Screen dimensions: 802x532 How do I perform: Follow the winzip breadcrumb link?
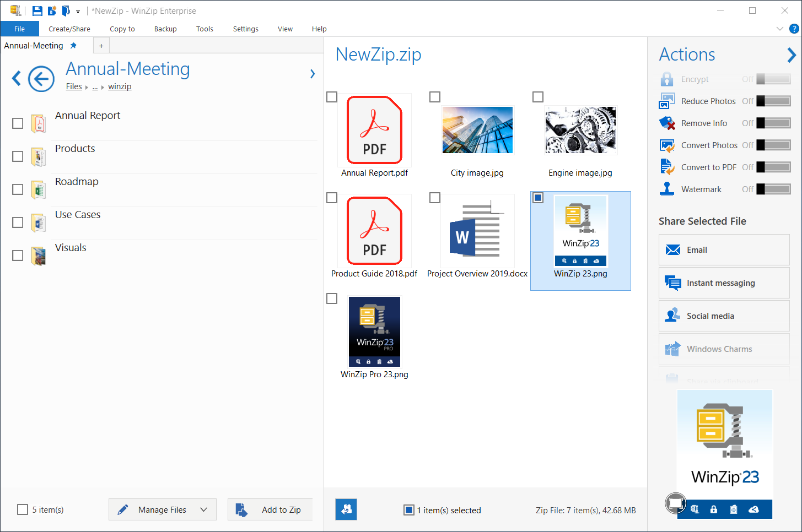120,86
